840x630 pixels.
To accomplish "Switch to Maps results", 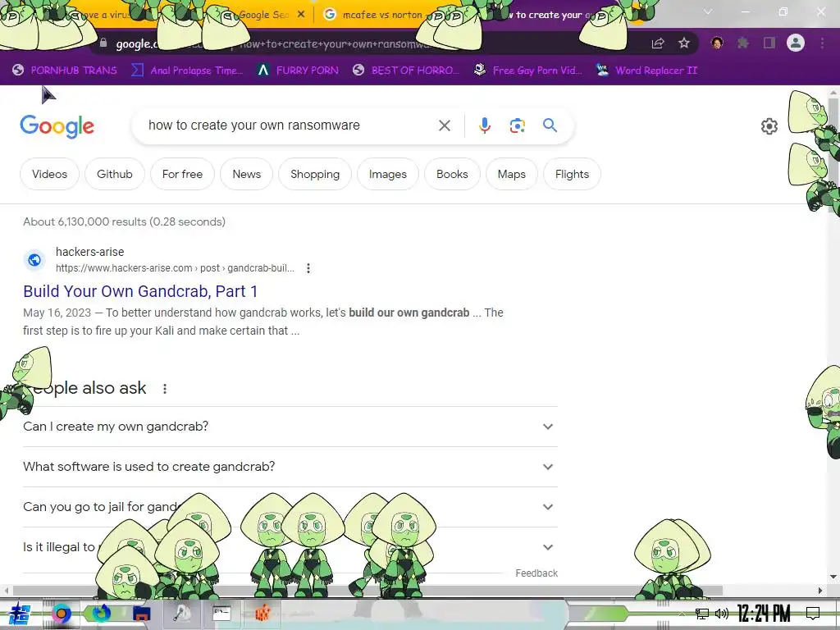I will [512, 174].
